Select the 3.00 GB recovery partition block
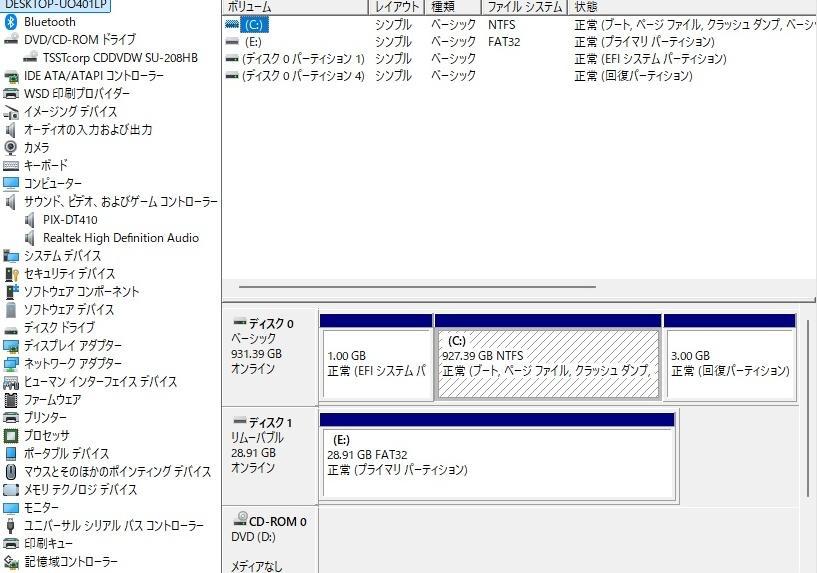The image size is (817, 573). point(730,357)
